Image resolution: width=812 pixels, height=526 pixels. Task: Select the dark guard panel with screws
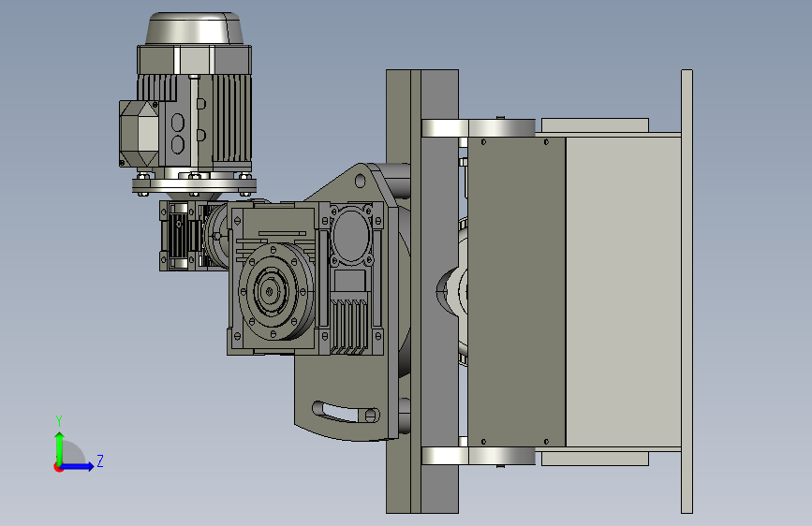[516, 291]
